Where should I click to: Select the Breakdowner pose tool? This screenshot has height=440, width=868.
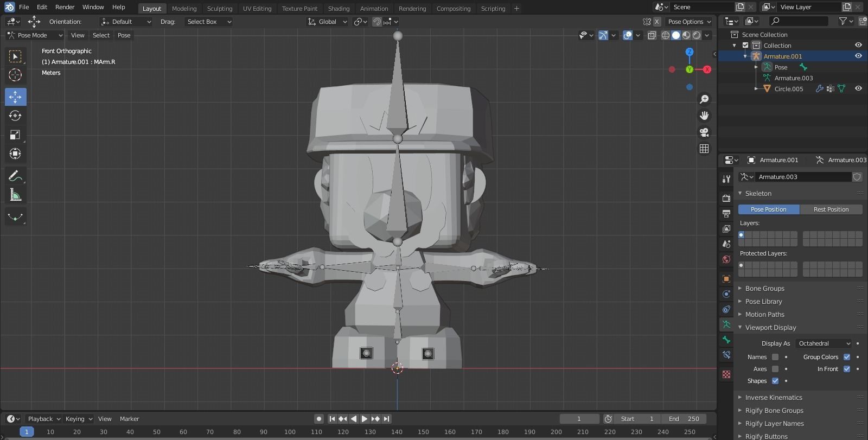click(x=15, y=217)
